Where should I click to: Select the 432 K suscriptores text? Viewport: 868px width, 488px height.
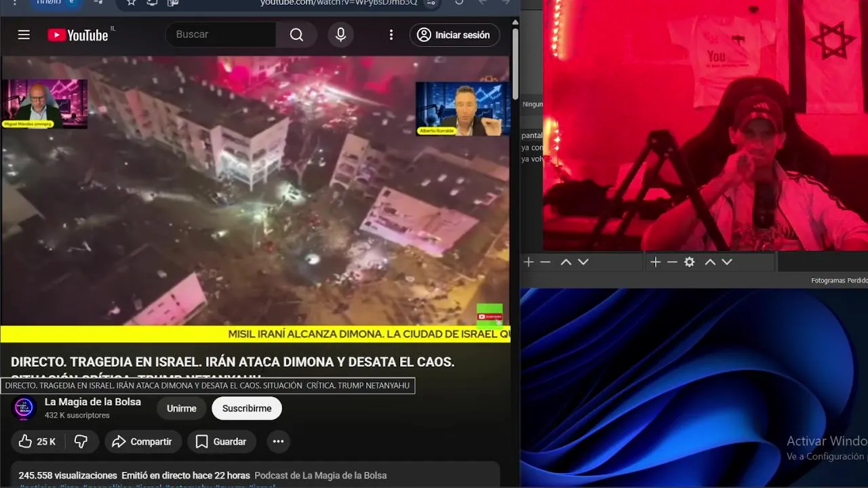[x=77, y=415]
